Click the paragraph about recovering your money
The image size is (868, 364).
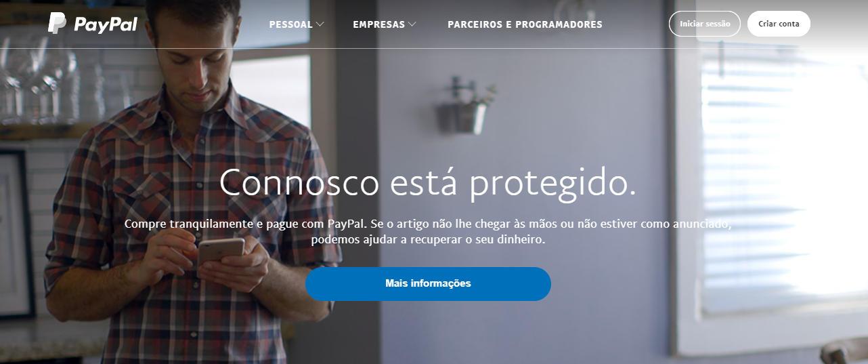[x=428, y=231]
